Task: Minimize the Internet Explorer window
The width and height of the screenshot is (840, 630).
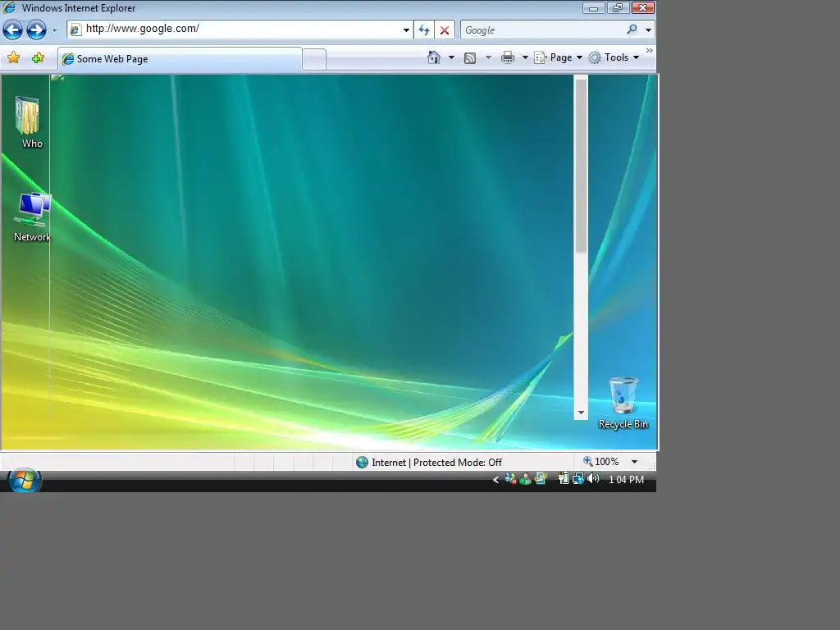Action: pos(594,8)
